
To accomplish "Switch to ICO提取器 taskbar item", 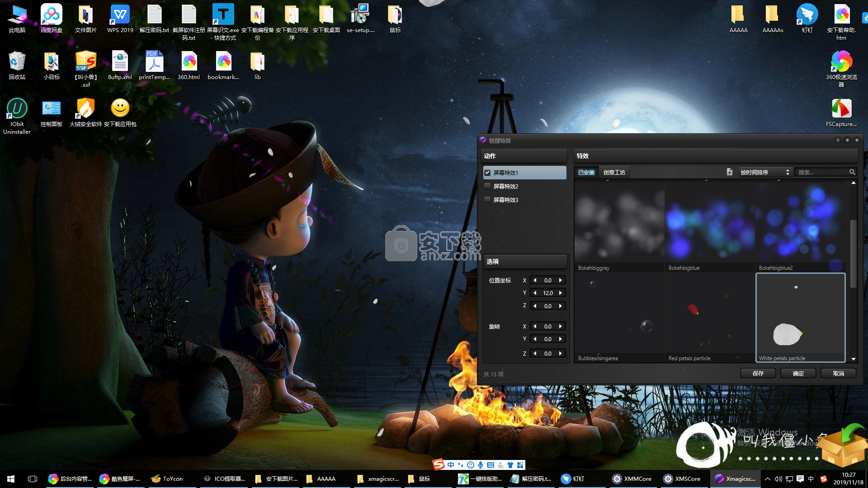I will [224, 479].
